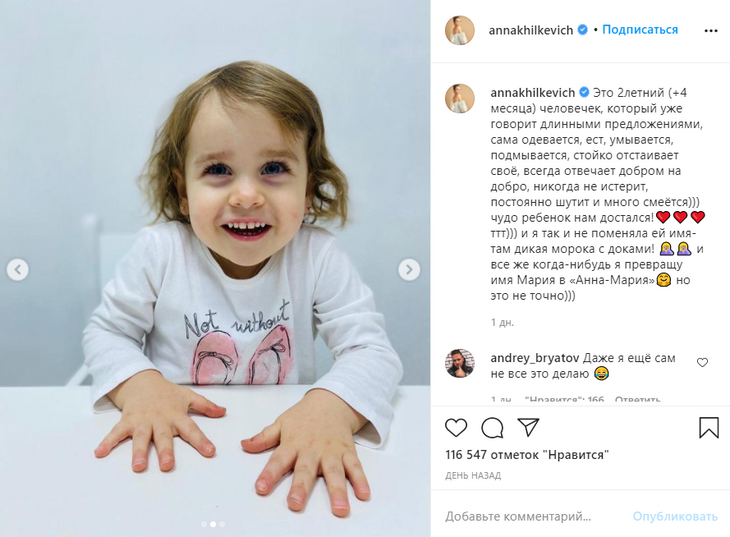Go to next photo with right arrow

[409, 270]
